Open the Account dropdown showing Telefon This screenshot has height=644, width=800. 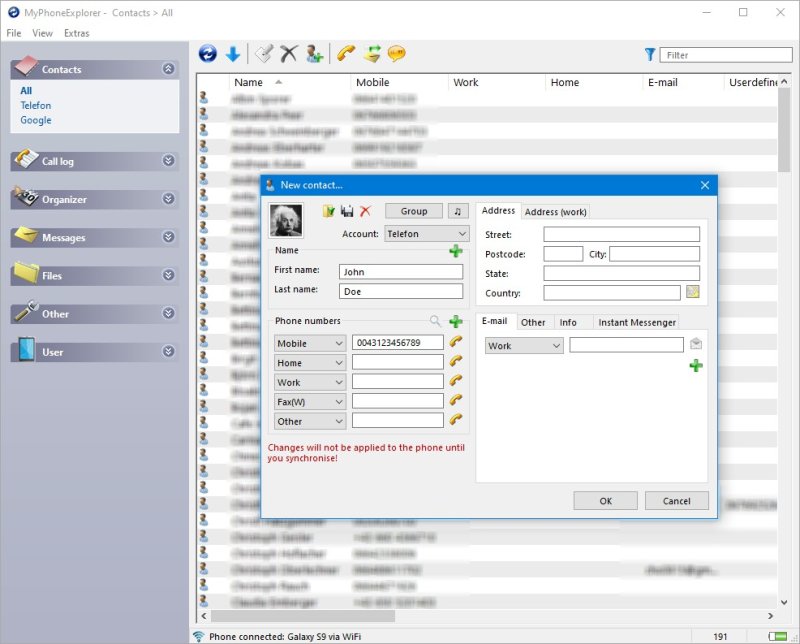click(x=427, y=234)
